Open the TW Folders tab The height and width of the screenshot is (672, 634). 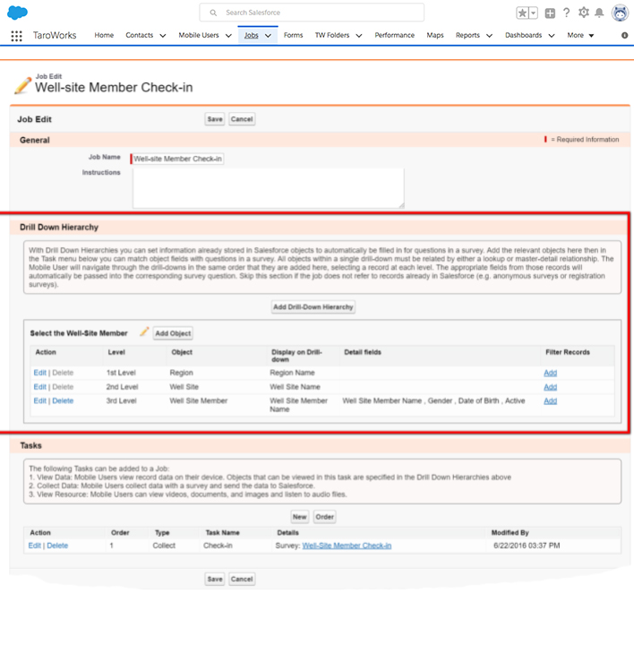(x=332, y=35)
